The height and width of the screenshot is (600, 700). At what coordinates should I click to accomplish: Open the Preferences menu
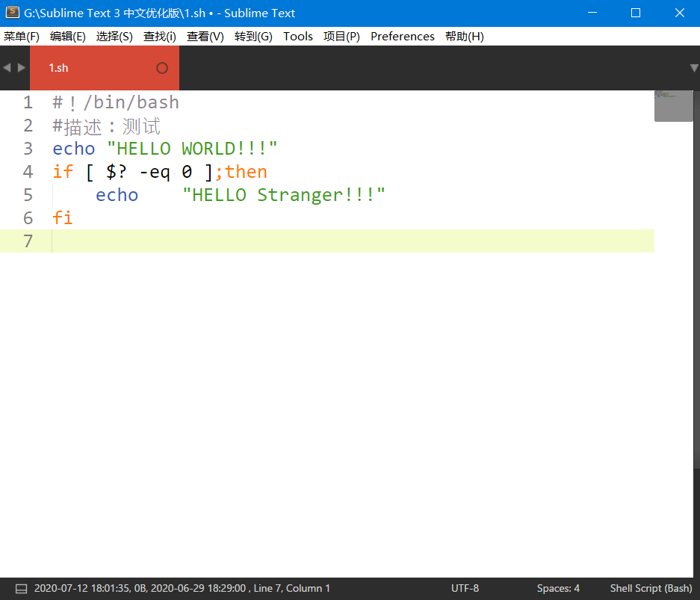click(402, 36)
